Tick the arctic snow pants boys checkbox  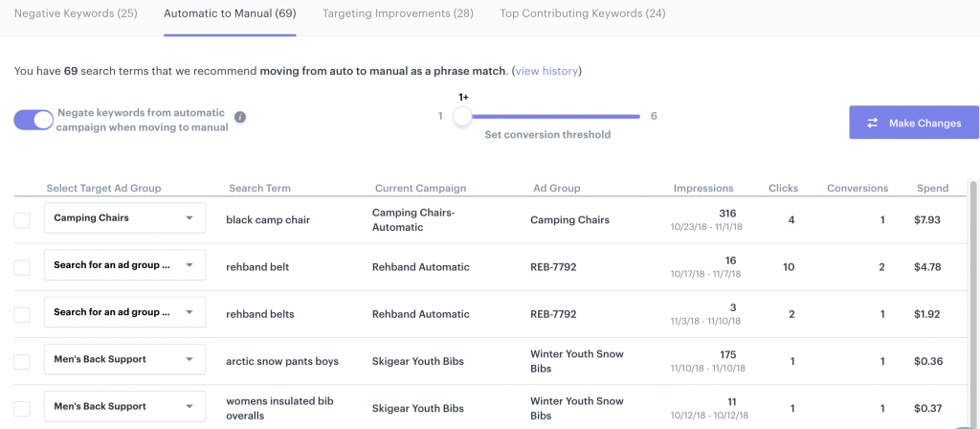(22, 361)
